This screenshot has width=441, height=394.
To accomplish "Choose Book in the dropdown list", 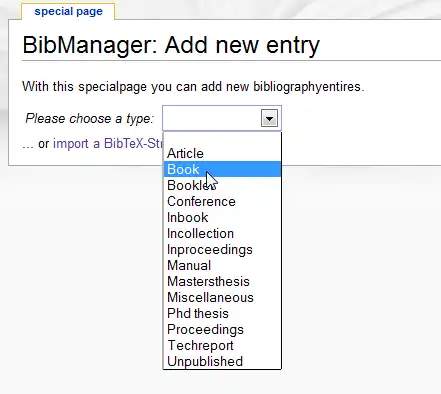I will click(x=222, y=169).
